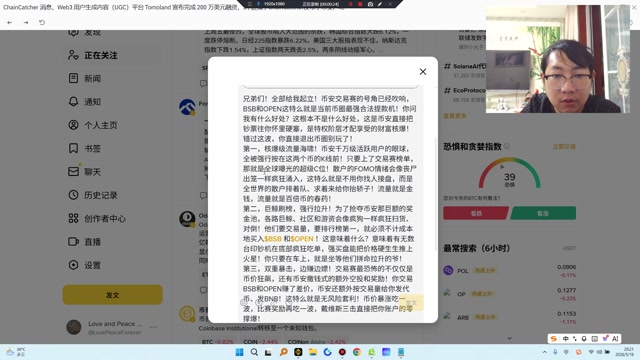This screenshot has width=640, height=360.
Task: Open 个人主页 profile icon in sidebar
Action: click(x=73, y=125)
